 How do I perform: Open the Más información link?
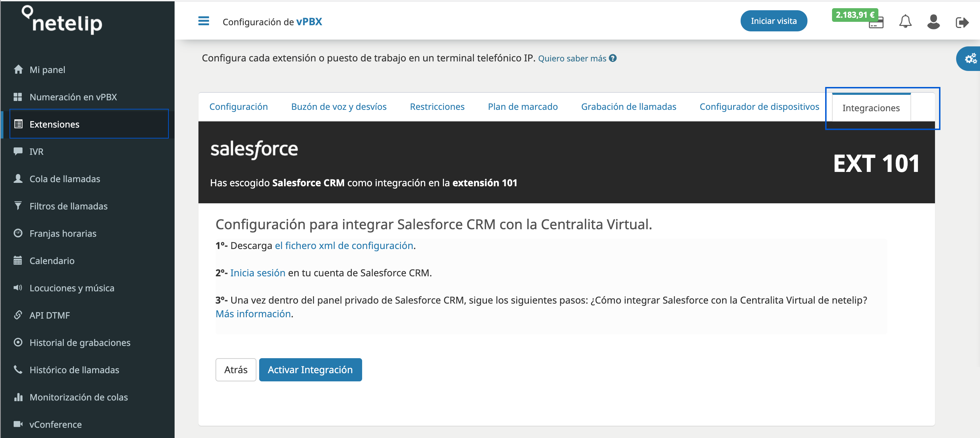tap(253, 314)
